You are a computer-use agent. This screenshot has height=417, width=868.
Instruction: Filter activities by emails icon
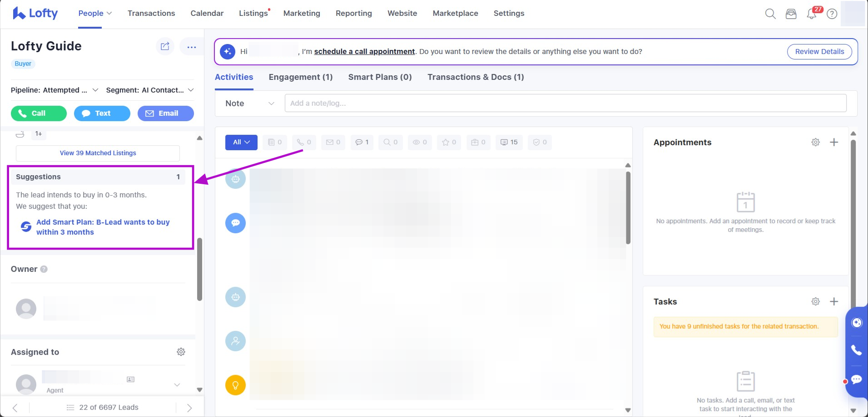333,142
